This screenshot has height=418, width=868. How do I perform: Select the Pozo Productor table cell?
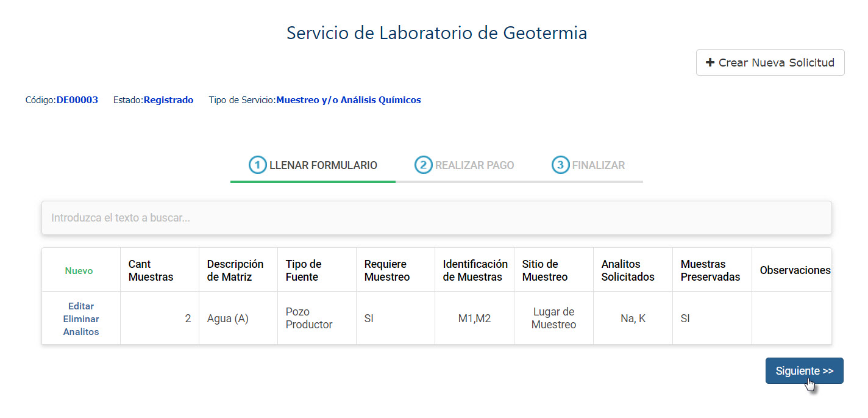click(x=317, y=318)
